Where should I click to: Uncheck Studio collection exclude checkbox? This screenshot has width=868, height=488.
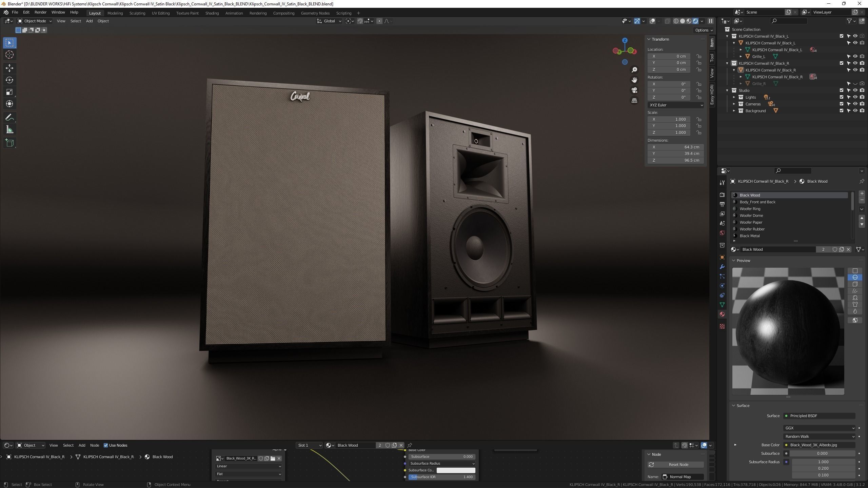(842, 90)
